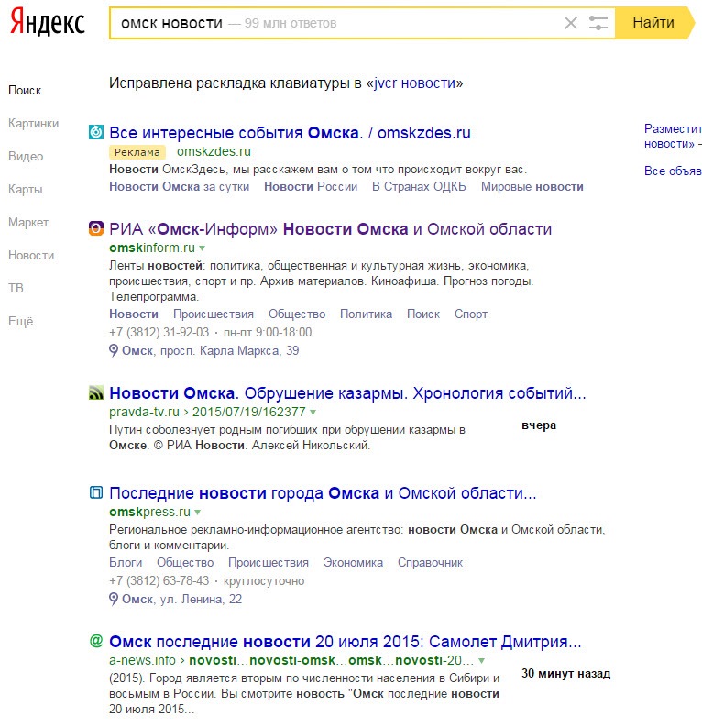The image size is (702, 728).
Task: Open Омск-Информ Происшествия sitelink
Action: (x=214, y=314)
